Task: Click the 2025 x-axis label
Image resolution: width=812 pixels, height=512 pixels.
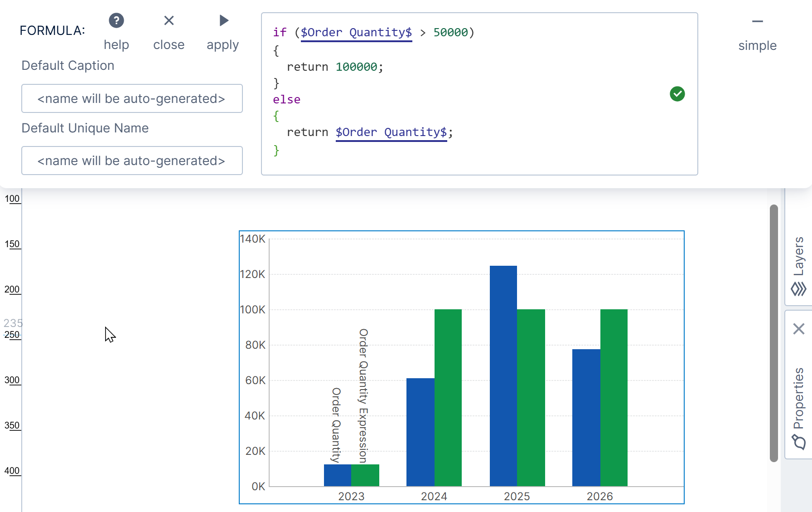Action: [x=517, y=496]
